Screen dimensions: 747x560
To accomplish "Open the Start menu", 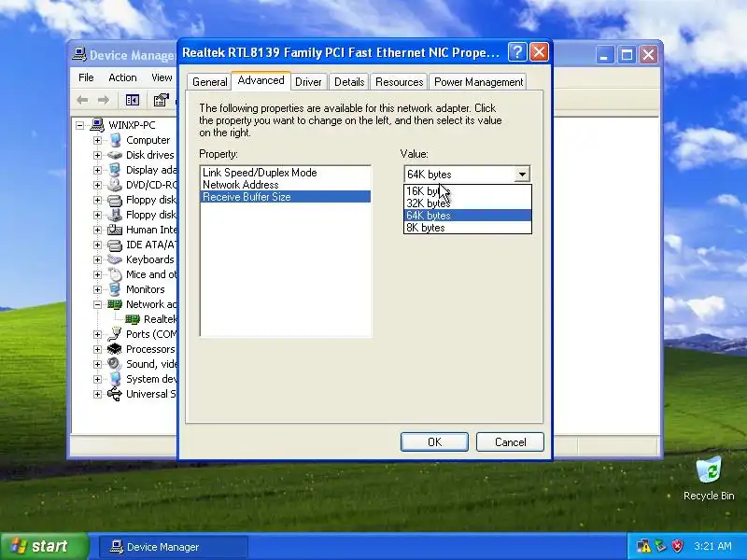I will tap(44, 546).
